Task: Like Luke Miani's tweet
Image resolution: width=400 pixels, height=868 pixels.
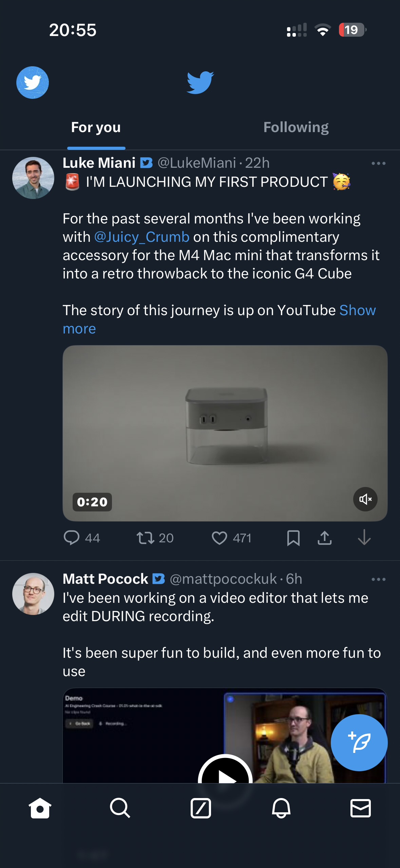Action: pyautogui.click(x=220, y=538)
